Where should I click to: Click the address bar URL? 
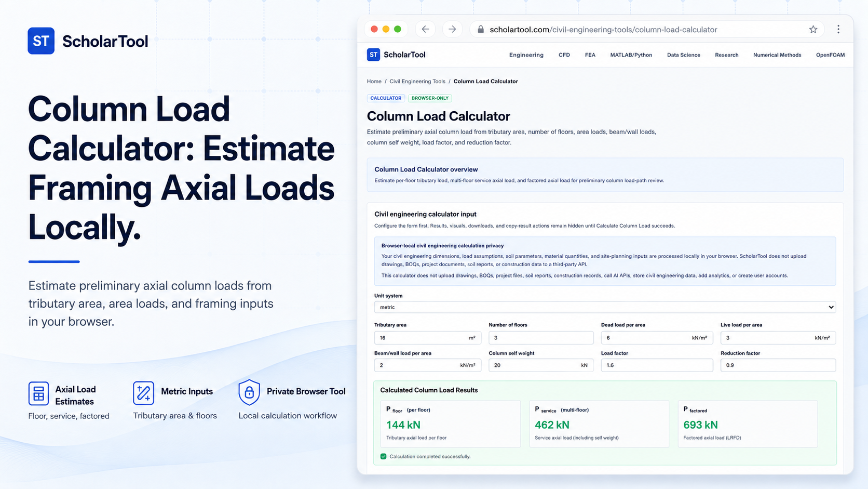point(603,30)
